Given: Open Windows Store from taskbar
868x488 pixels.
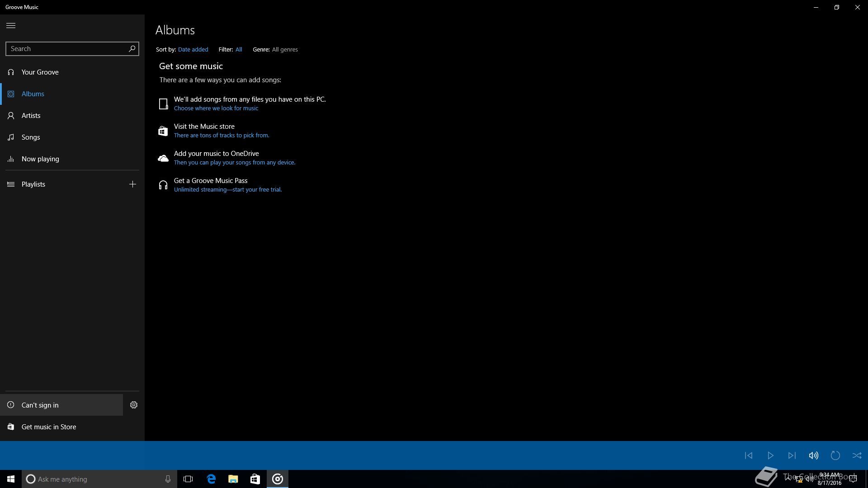Looking at the screenshot, I should 255,479.
